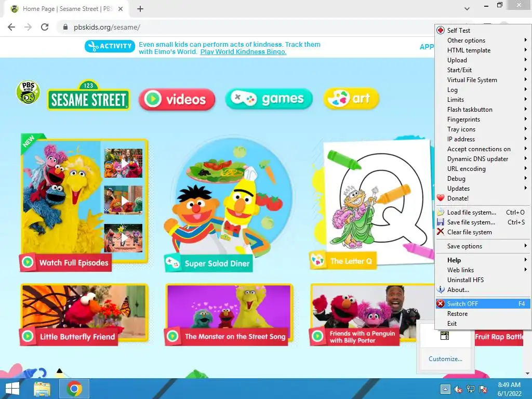The image size is (532, 399).
Task: Click the padlock site info icon
Action: click(x=65, y=27)
